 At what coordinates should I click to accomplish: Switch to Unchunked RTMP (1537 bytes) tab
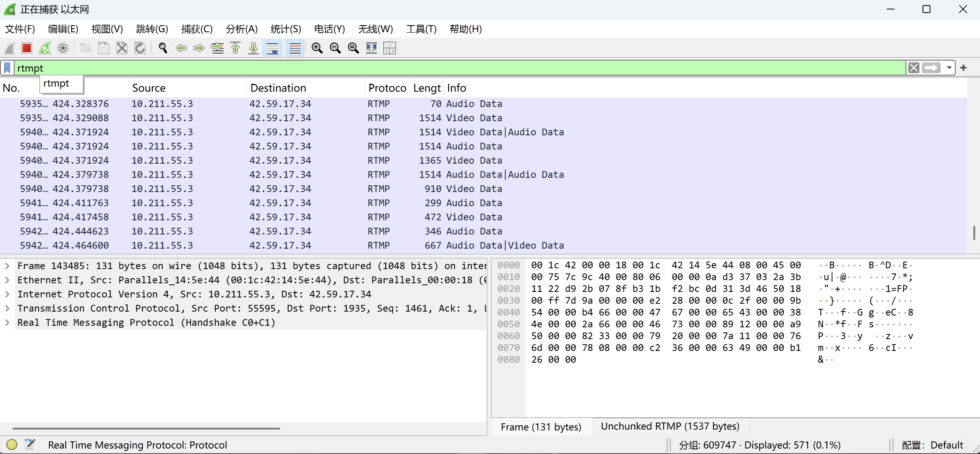coord(669,426)
